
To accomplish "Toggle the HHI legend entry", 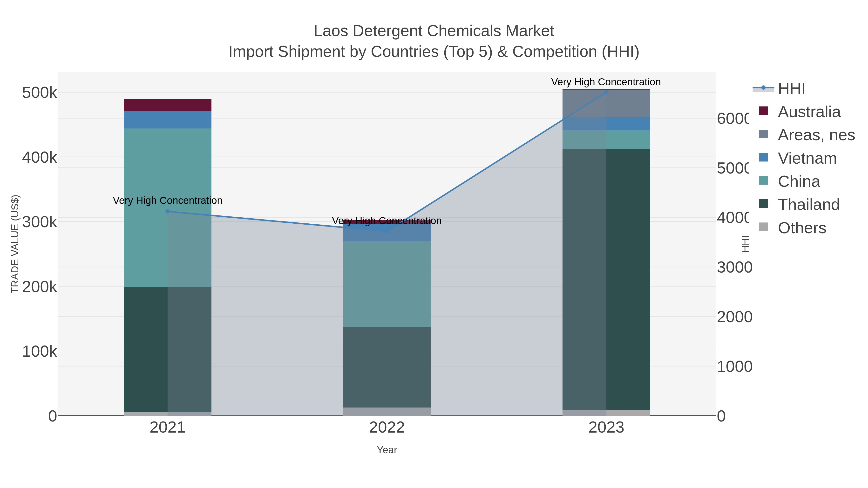I will [x=779, y=88].
